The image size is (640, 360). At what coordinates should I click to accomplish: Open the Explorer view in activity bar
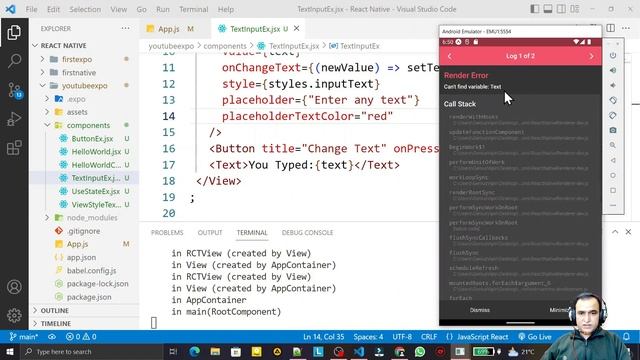pyautogui.click(x=14, y=33)
